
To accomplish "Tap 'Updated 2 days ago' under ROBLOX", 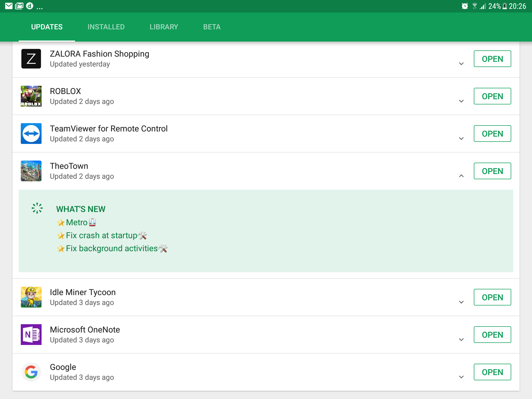I will click(82, 102).
